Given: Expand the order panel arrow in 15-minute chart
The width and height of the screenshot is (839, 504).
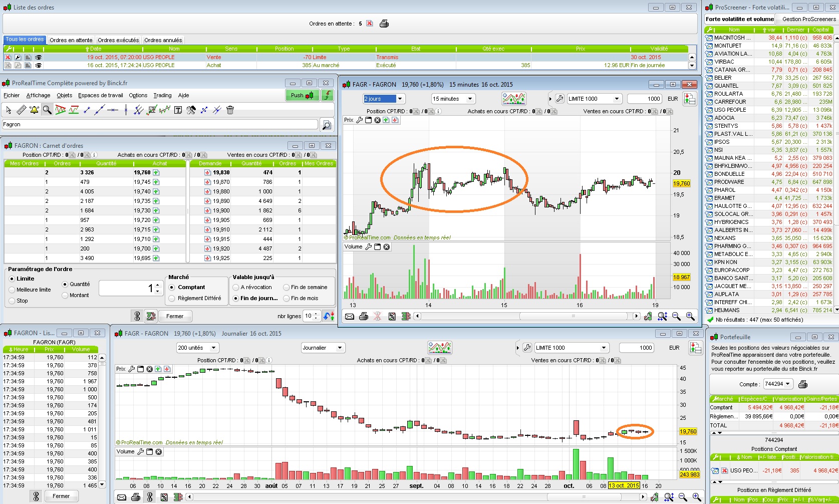Looking at the screenshot, I should point(550,99).
